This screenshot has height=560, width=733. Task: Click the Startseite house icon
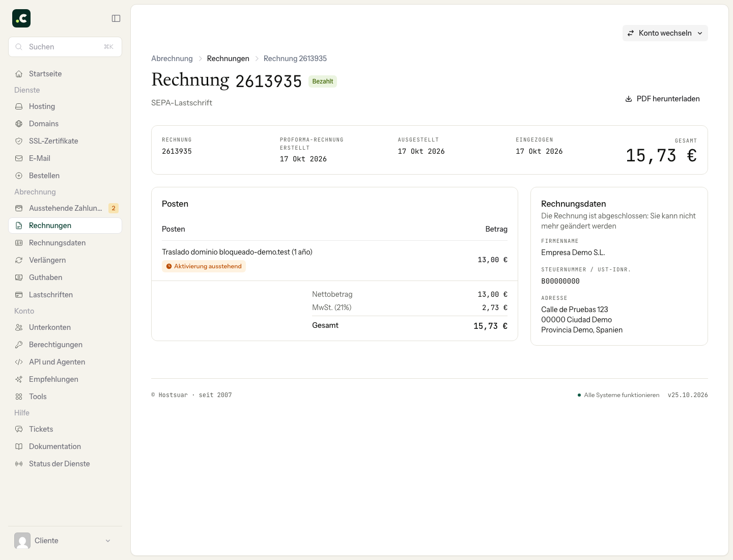[19, 74]
